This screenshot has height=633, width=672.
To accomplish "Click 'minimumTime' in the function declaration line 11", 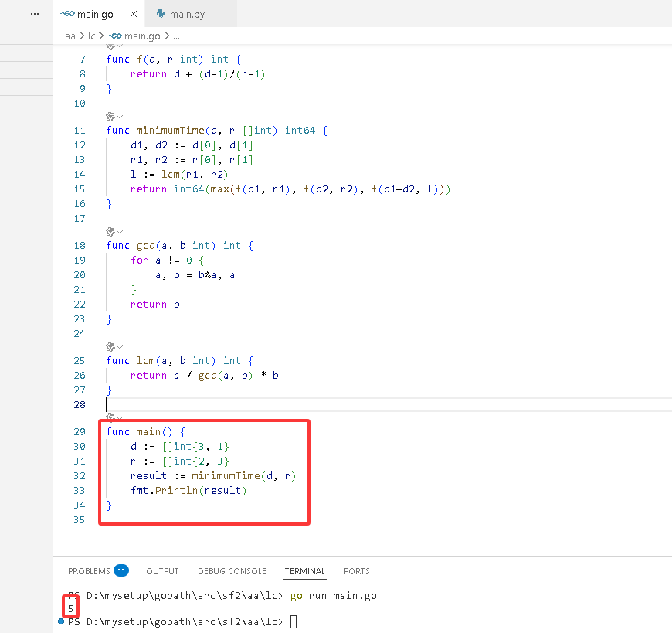I will pos(171,131).
